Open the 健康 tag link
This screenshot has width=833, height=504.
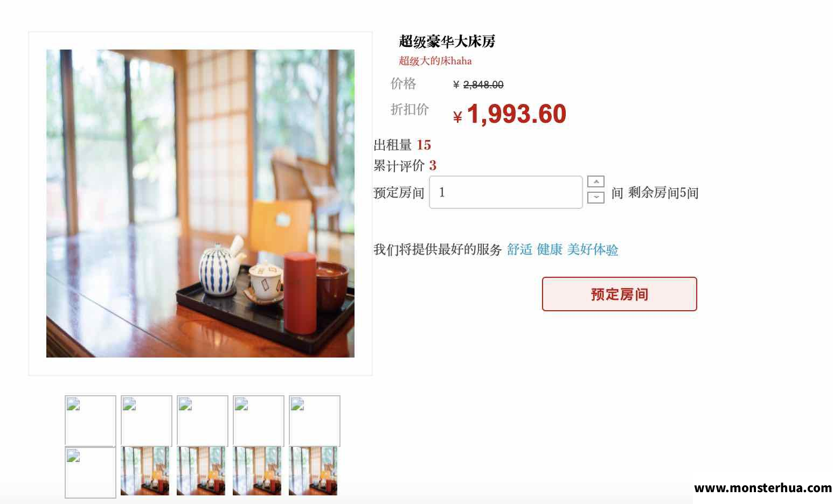coord(550,249)
